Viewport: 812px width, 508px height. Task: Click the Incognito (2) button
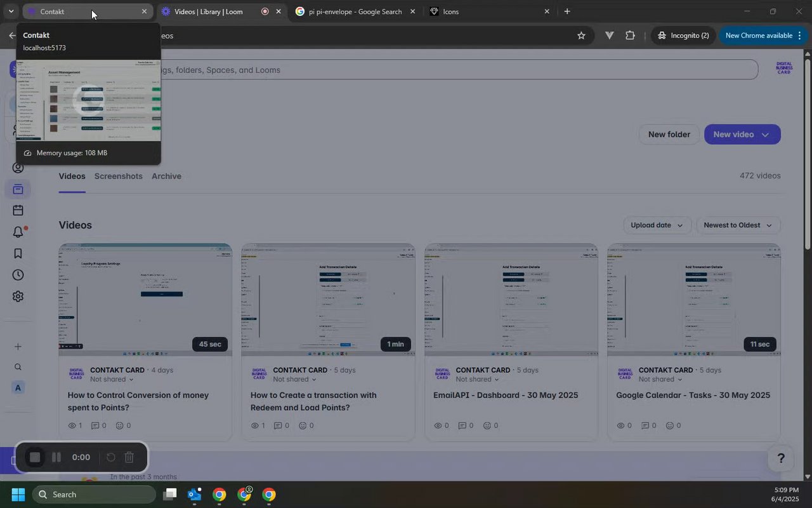(x=683, y=36)
